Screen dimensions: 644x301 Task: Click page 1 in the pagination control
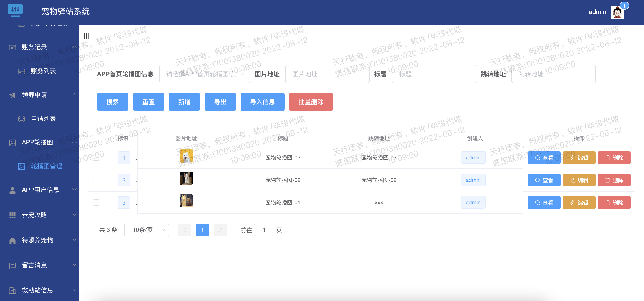point(202,230)
